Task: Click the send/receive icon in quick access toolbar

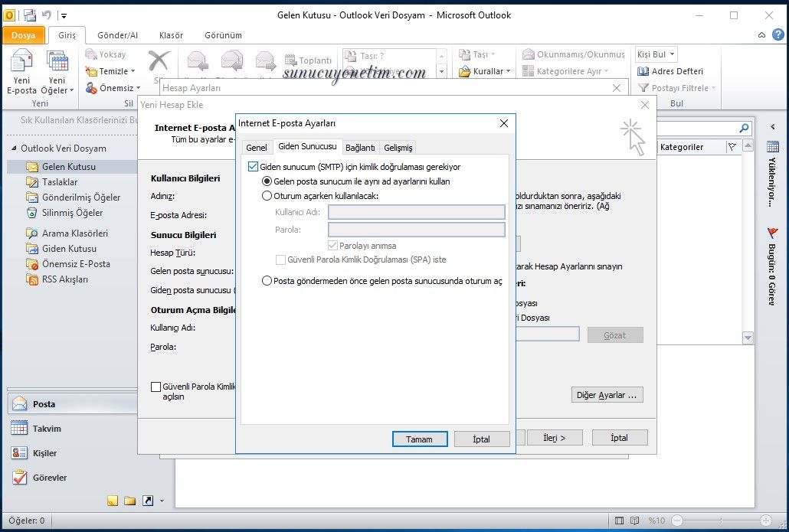Action: pos(30,15)
